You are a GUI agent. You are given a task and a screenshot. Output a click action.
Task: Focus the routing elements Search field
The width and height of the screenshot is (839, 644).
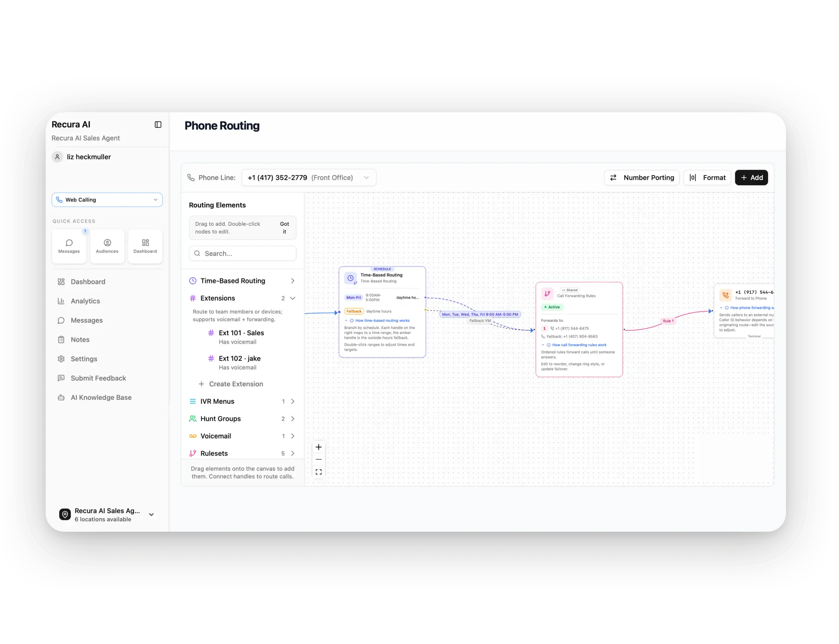(x=243, y=253)
